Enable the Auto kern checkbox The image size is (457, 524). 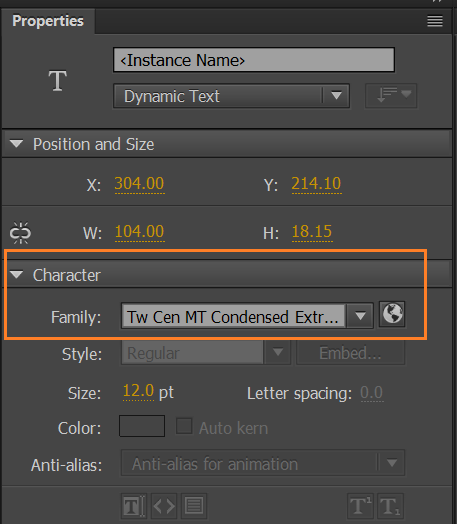tap(184, 426)
